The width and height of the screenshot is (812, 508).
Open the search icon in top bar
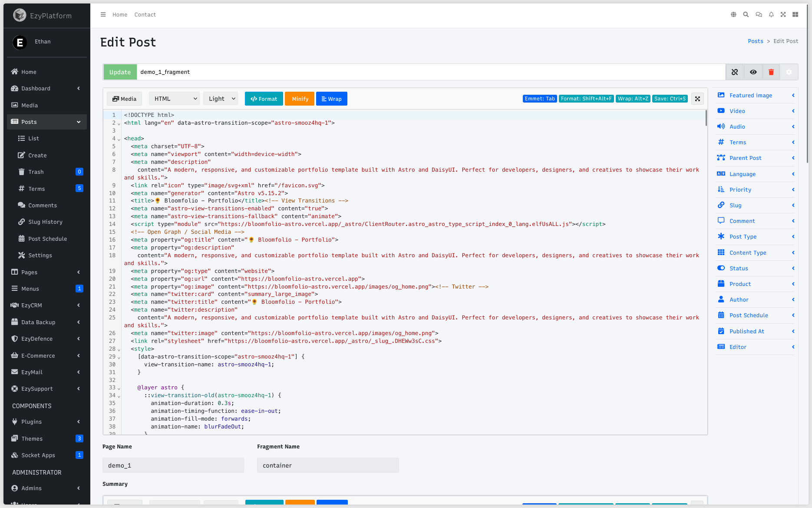pos(746,15)
